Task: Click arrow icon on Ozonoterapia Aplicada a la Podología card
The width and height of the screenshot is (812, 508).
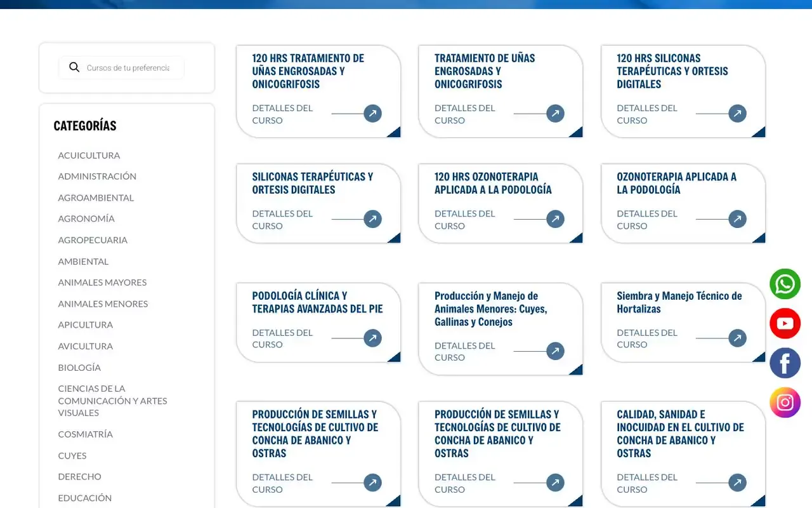Action: (x=737, y=219)
